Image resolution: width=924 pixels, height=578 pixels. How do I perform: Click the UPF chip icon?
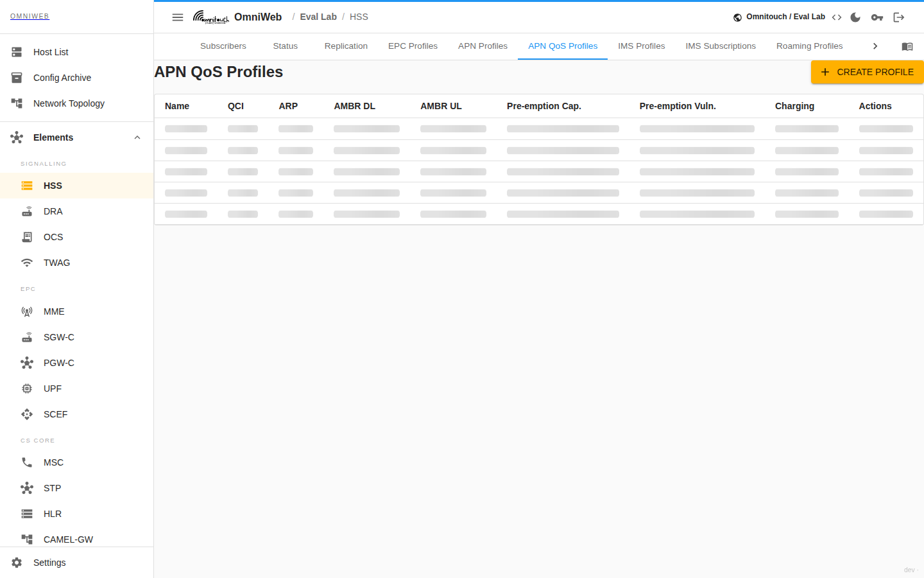click(x=27, y=389)
